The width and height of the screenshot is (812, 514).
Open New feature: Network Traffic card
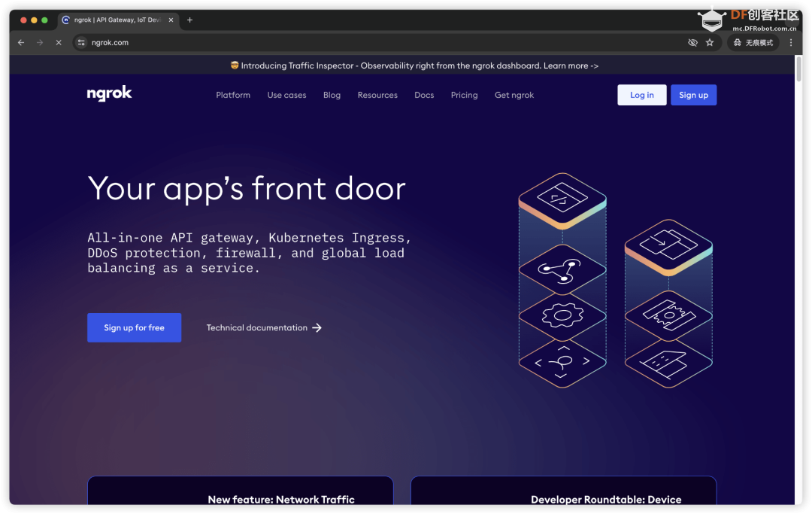(241, 490)
